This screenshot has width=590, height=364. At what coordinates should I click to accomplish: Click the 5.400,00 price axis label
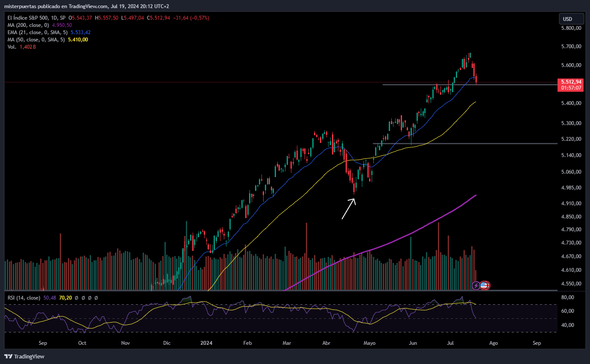click(571, 103)
